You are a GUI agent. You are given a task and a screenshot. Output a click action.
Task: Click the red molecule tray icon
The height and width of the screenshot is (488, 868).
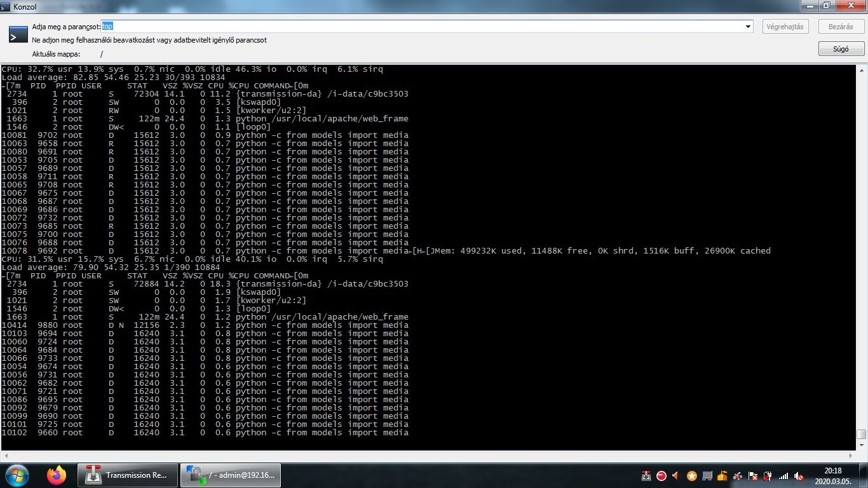[738, 475]
